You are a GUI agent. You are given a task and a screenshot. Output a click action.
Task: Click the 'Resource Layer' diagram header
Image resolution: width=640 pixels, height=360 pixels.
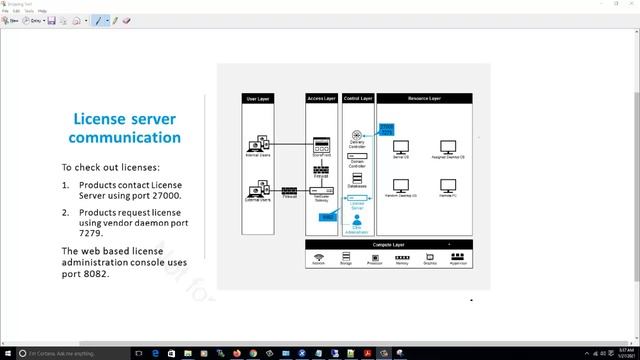(x=424, y=98)
